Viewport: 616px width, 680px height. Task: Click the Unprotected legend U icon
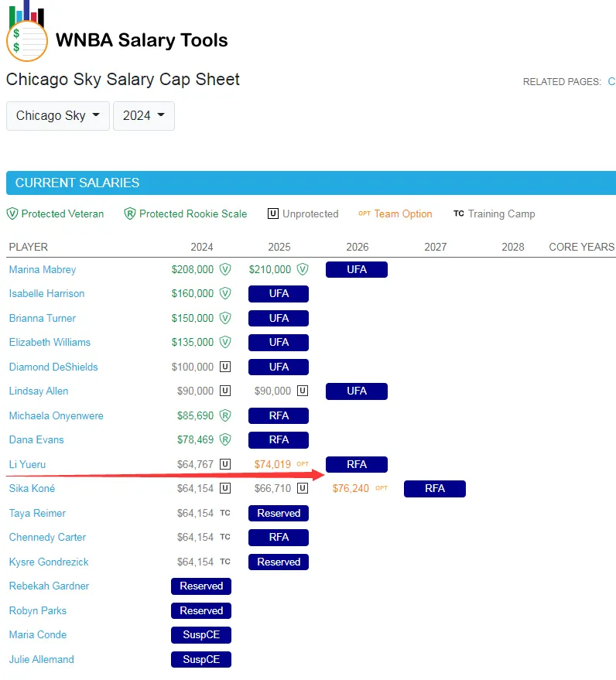pos(273,214)
